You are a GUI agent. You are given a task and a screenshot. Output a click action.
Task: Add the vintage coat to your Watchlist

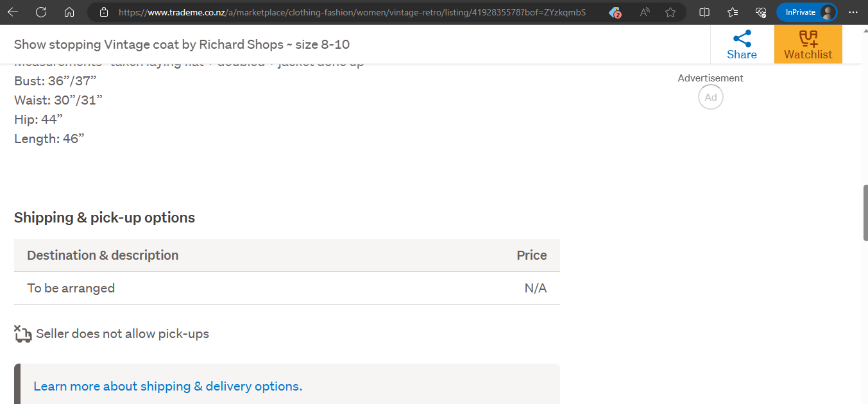click(x=808, y=44)
